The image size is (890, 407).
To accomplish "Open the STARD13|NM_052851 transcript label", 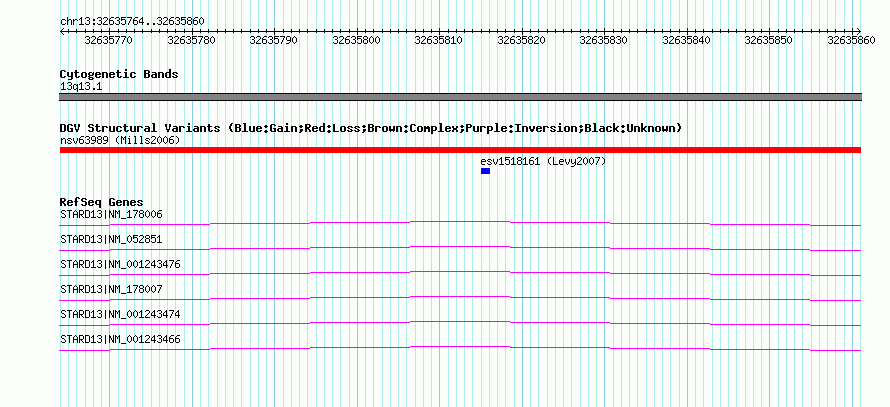I will (x=111, y=240).
